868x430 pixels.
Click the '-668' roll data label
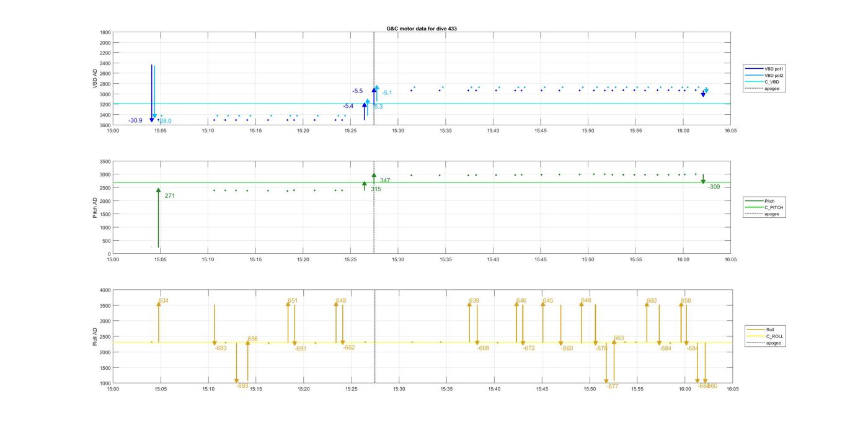pyautogui.click(x=484, y=349)
